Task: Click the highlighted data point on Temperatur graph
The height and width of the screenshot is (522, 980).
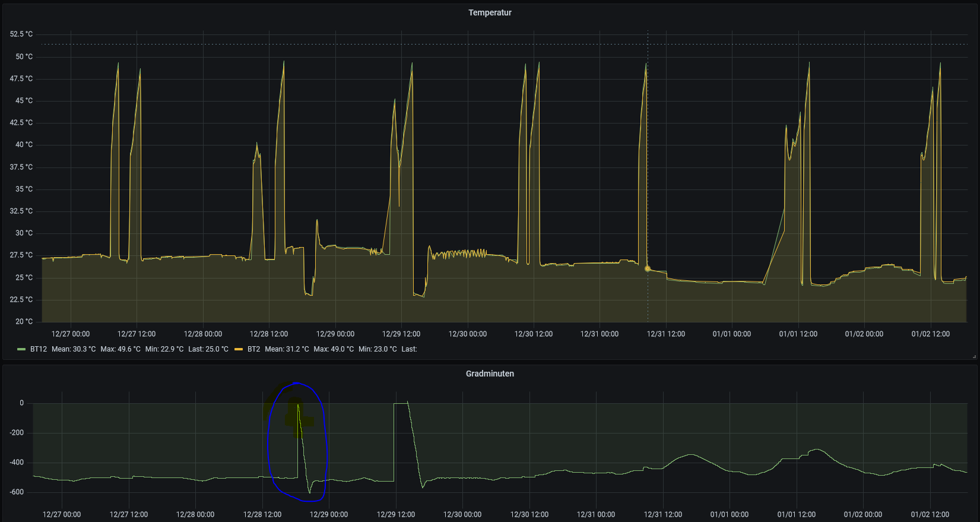Action: 648,268
